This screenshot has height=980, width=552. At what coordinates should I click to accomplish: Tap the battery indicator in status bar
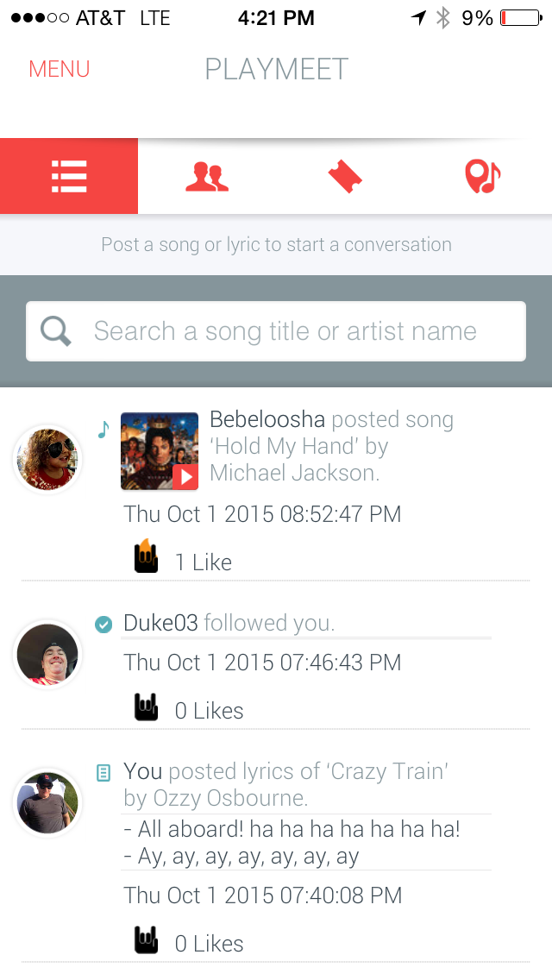520,17
